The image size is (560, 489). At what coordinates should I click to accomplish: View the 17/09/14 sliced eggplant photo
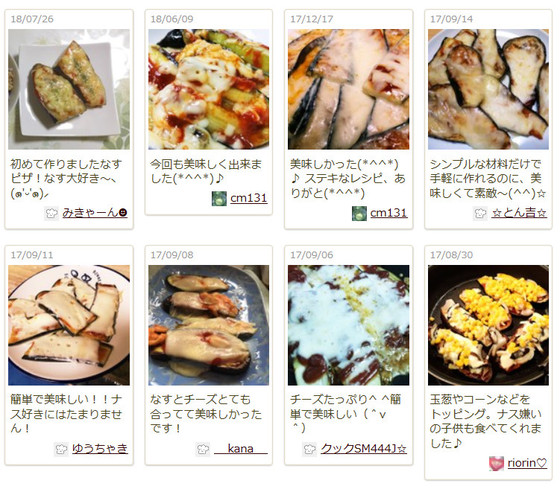[488, 89]
